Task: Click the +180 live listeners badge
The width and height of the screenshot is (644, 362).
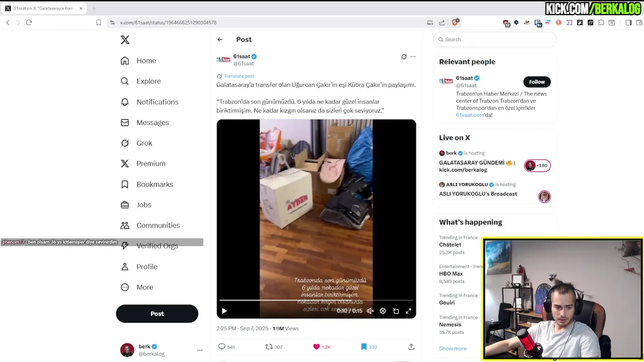Action: 537,166
